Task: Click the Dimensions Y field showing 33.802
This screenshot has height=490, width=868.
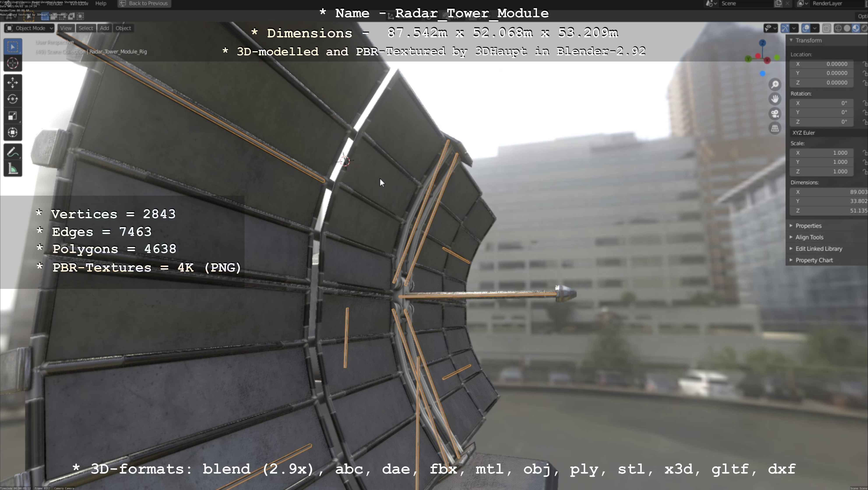Action: pyautogui.click(x=829, y=201)
